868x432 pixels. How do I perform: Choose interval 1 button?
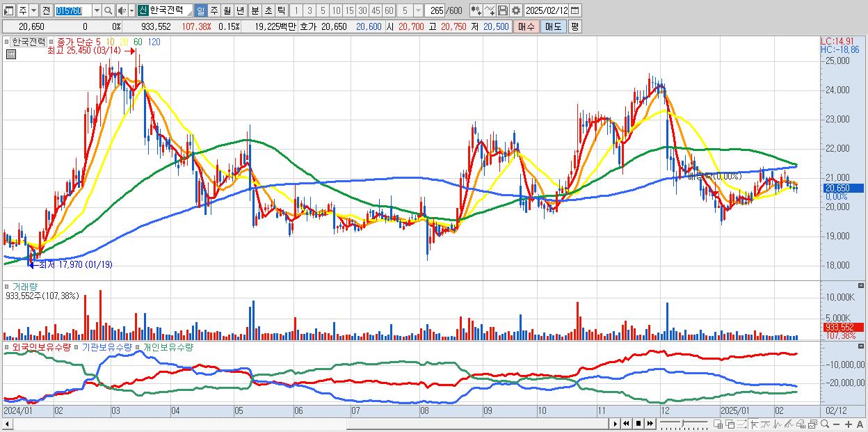click(x=296, y=10)
